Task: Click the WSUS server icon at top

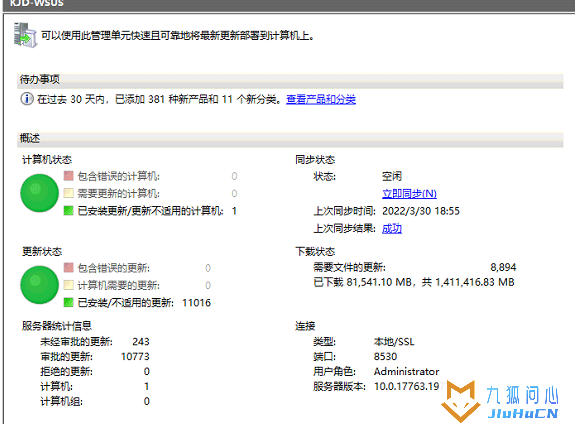Action: pyautogui.click(x=25, y=35)
